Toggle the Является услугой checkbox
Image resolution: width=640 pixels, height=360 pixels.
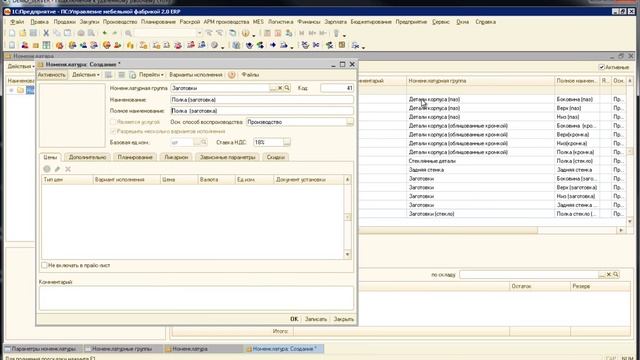pyautogui.click(x=113, y=122)
